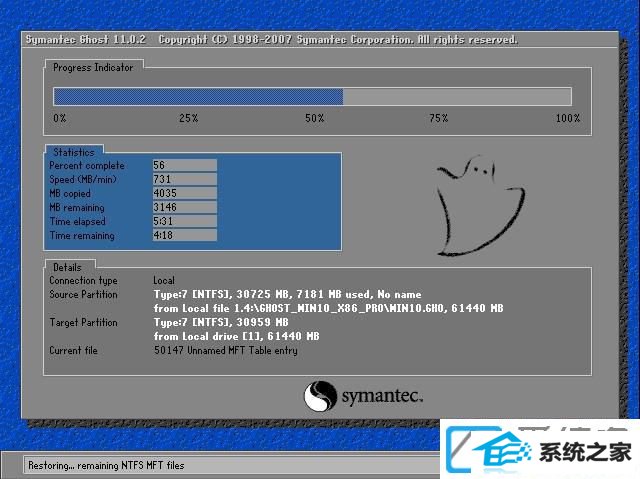This screenshot has width=640, height=479.
Task: Click the Connection type label
Action: tap(83, 281)
